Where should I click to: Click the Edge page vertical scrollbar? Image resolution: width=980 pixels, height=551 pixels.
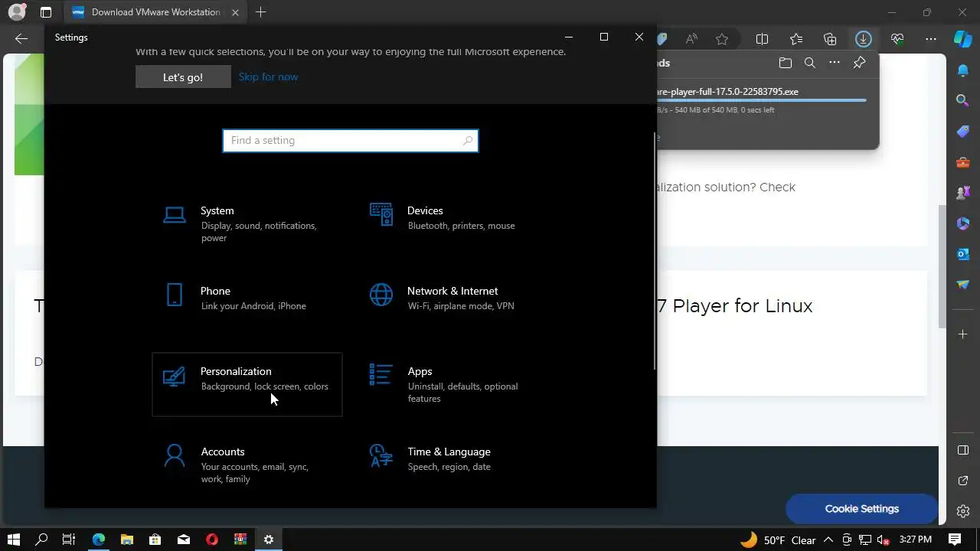(x=942, y=266)
